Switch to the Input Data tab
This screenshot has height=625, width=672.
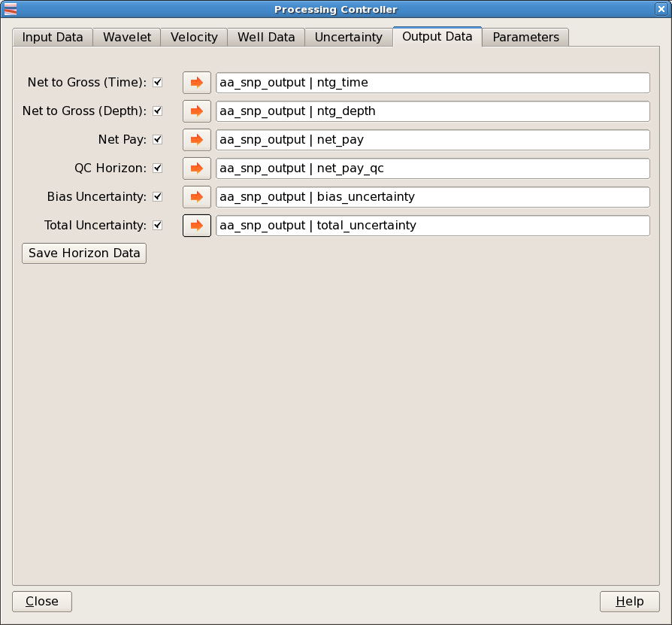(53, 38)
